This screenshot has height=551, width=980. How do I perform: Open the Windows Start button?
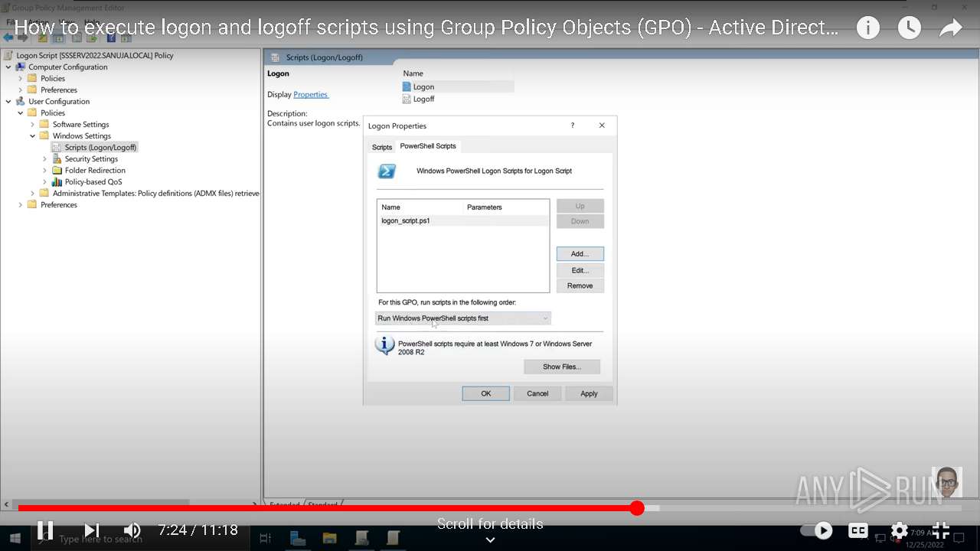click(15, 539)
